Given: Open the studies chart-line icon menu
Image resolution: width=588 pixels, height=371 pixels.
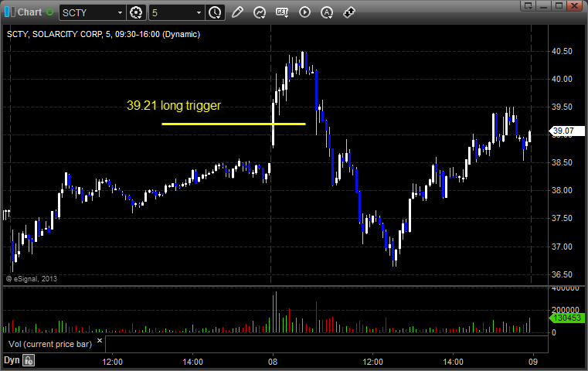Looking at the screenshot, I should 260,12.
